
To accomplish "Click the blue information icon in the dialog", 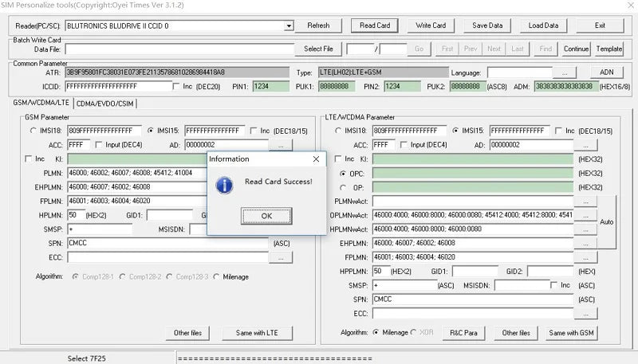I will click(224, 186).
